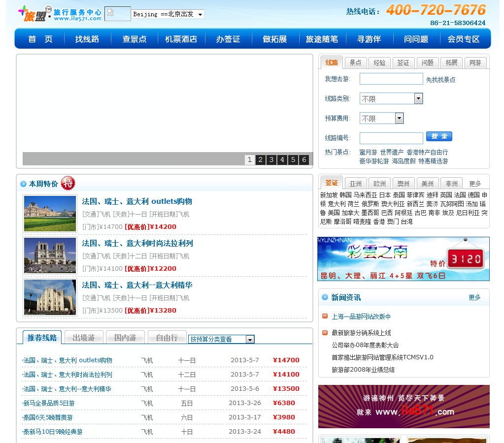Click the 先找找景点 link
This screenshot has width=504, height=443.
coord(440,80)
